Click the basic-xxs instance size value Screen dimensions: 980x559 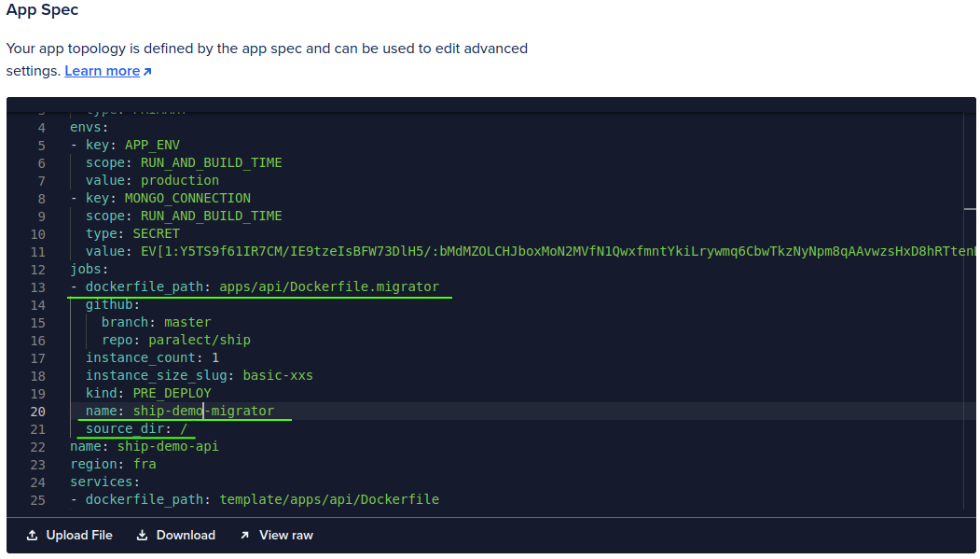click(280, 375)
